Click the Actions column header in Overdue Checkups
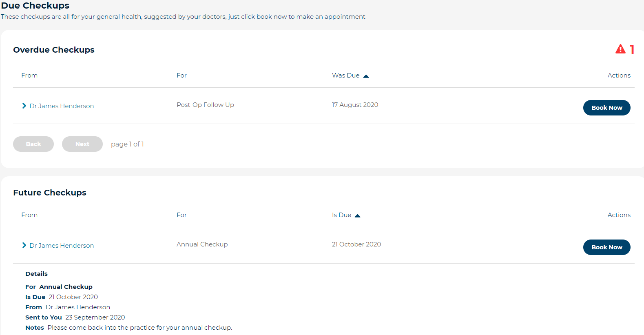The height and width of the screenshot is (335, 644). (619, 75)
